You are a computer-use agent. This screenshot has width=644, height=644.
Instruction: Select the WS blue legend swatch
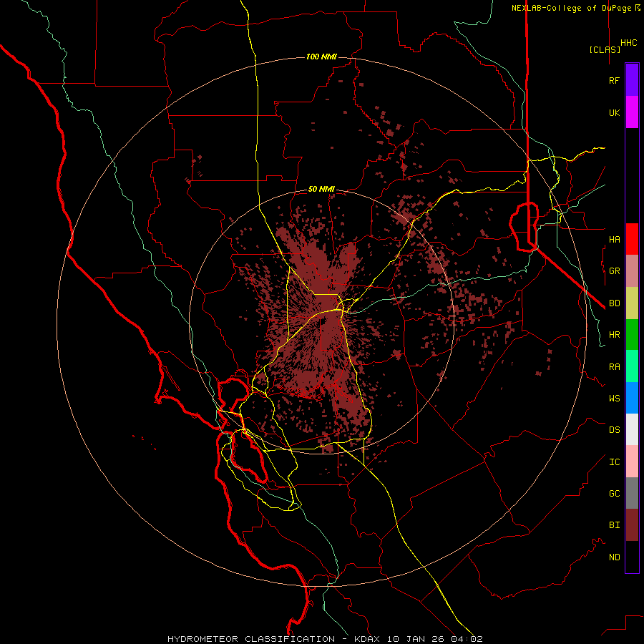[x=632, y=398]
